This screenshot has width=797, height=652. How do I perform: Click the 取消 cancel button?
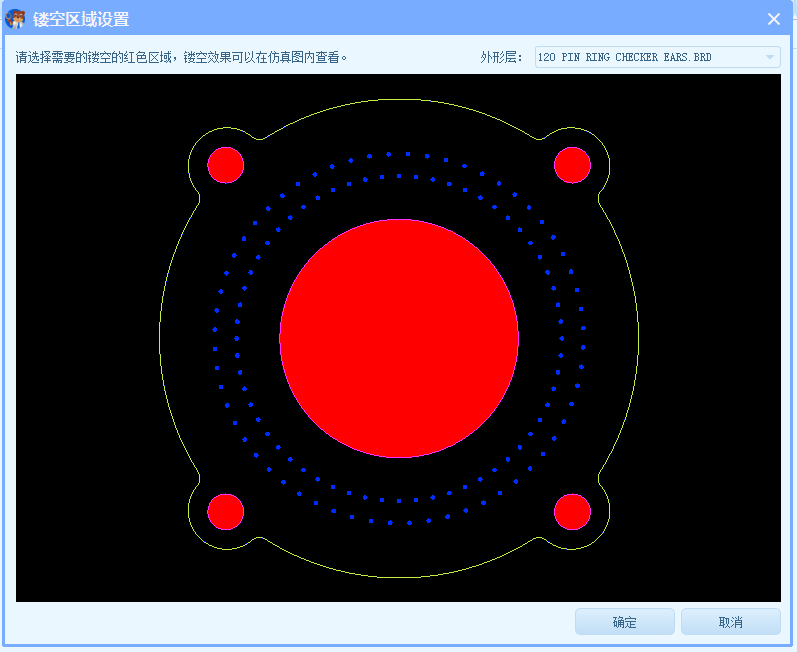(730, 622)
